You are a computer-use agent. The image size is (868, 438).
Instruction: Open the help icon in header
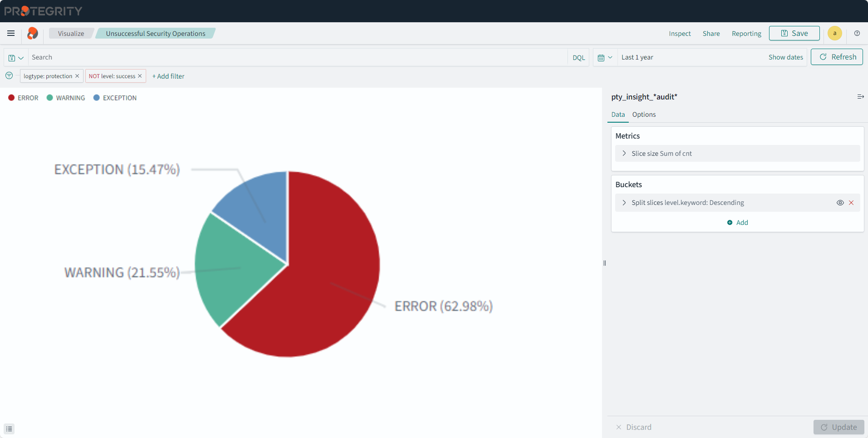coord(857,33)
